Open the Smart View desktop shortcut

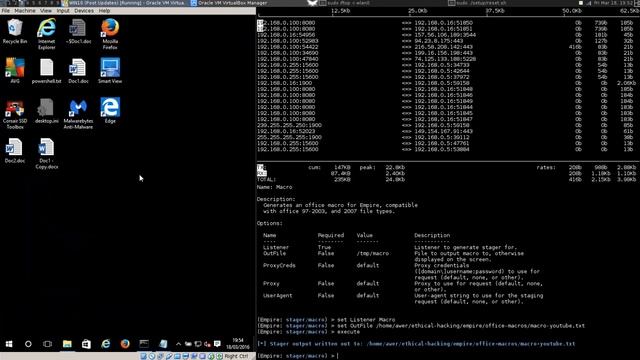click(x=110, y=71)
